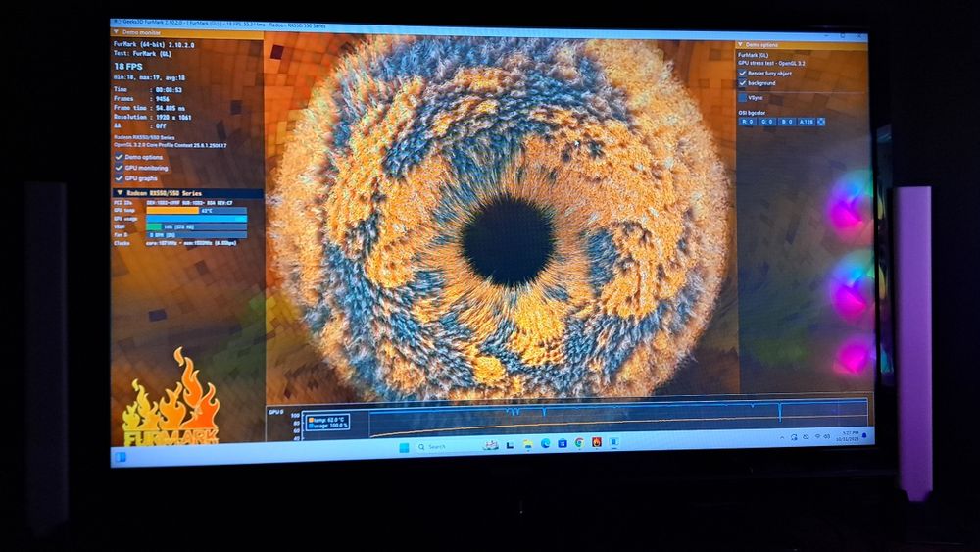Image resolution: width=980 pixels, height=552 pixels.
Task: Click the B: 0 color field
Action: click(x=786, y=122)
